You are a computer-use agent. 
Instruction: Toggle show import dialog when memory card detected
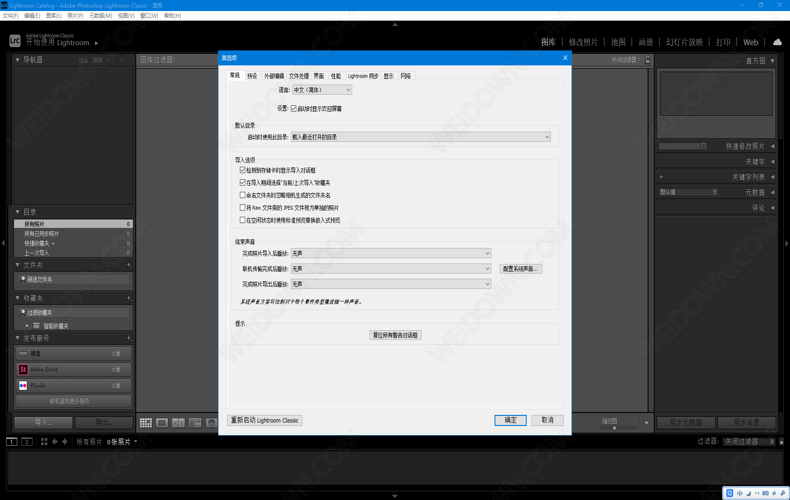coord(242,170)
